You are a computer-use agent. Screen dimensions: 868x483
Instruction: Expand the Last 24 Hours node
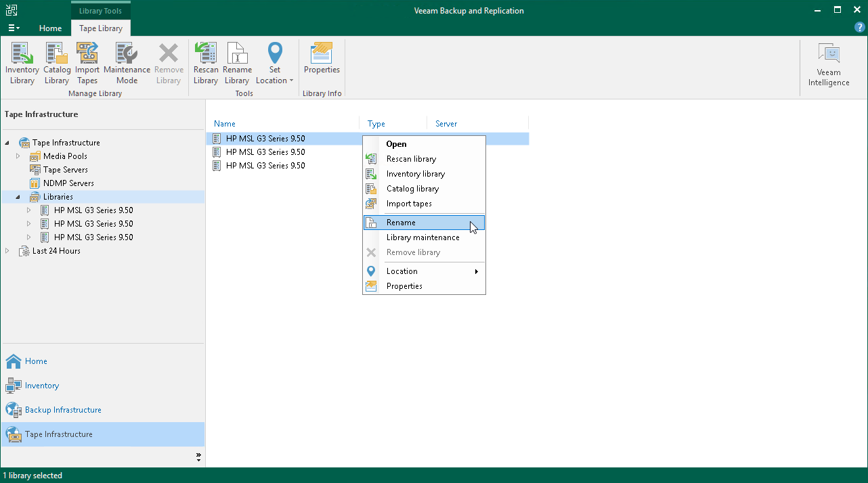7,251
